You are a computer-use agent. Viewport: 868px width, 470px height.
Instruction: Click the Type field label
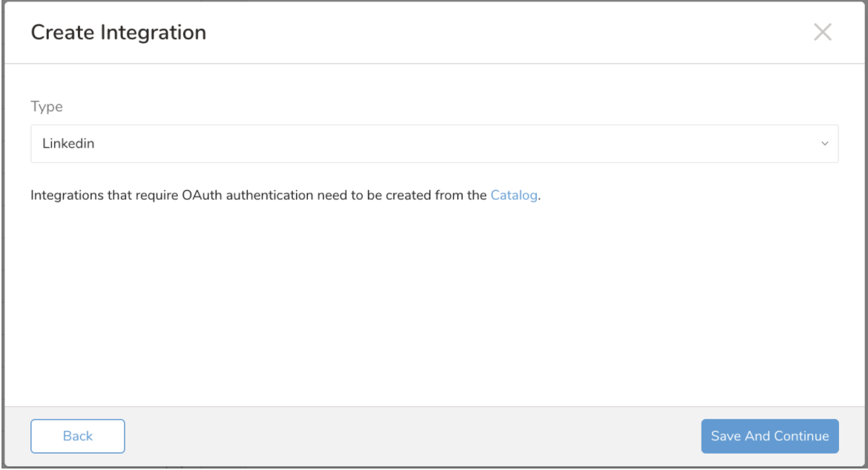tap(47, 107)
